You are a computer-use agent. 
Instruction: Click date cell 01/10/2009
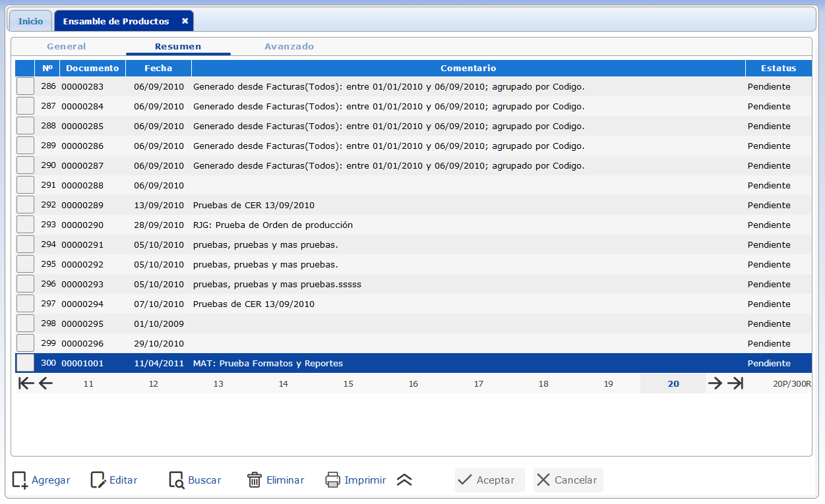[159, 323]
